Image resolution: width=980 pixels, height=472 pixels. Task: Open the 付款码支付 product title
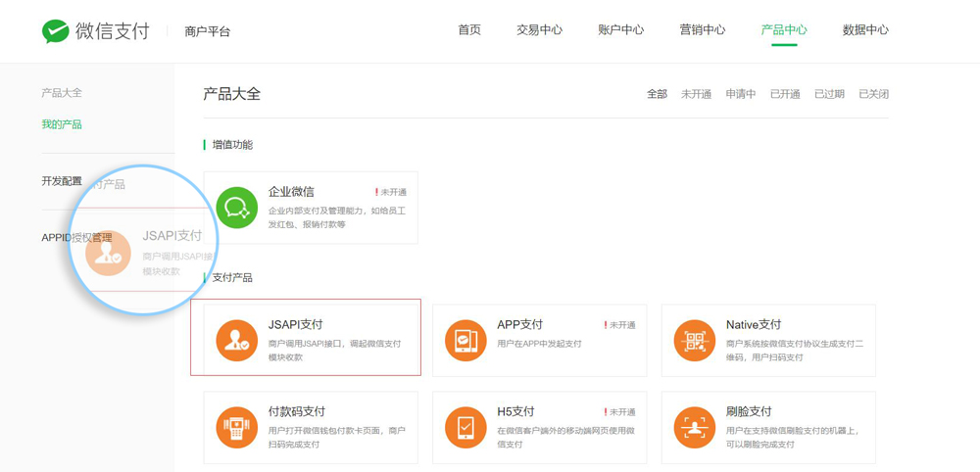click(x=297, y=412)
